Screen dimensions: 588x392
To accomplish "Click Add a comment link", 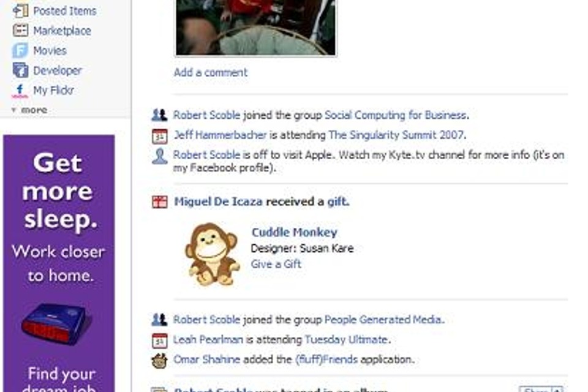I will click(210, 72).
